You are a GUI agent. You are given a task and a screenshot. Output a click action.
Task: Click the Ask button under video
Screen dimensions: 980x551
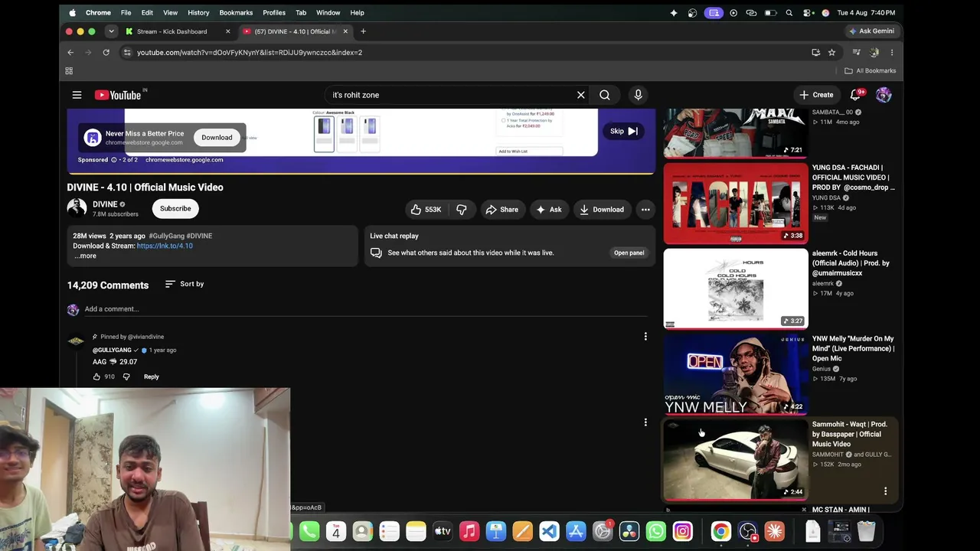(549, 210)
